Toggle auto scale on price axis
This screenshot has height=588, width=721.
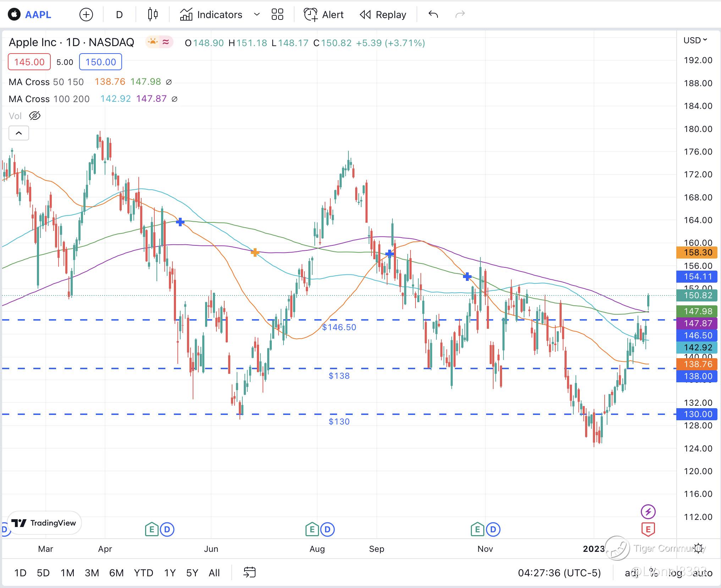(x=702, y=573)
